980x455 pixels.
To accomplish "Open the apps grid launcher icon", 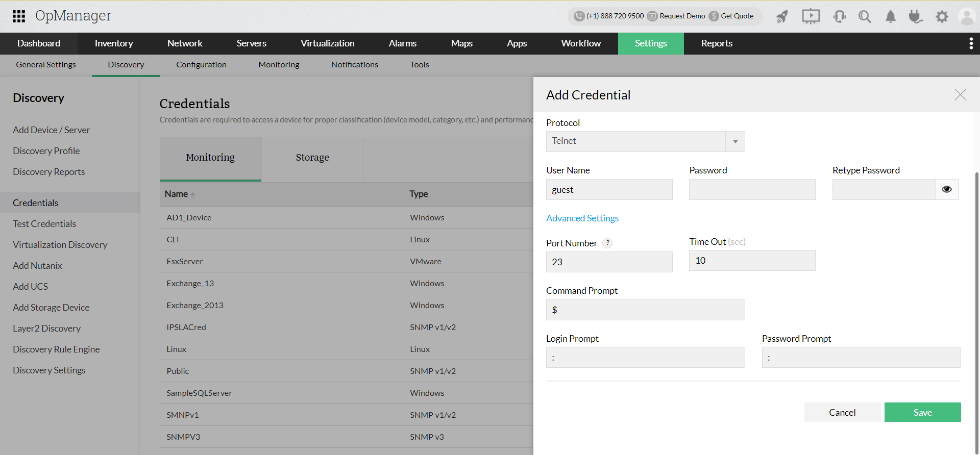I will (19, 16).
